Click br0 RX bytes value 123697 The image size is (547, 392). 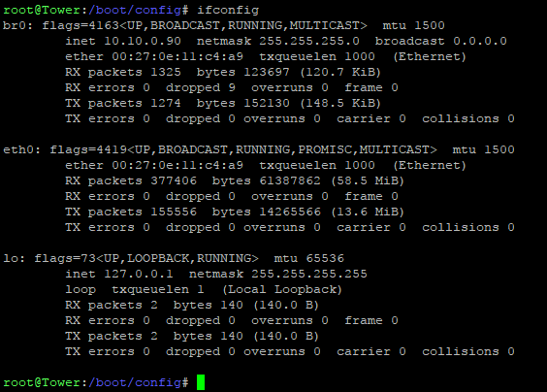(267, 72)
